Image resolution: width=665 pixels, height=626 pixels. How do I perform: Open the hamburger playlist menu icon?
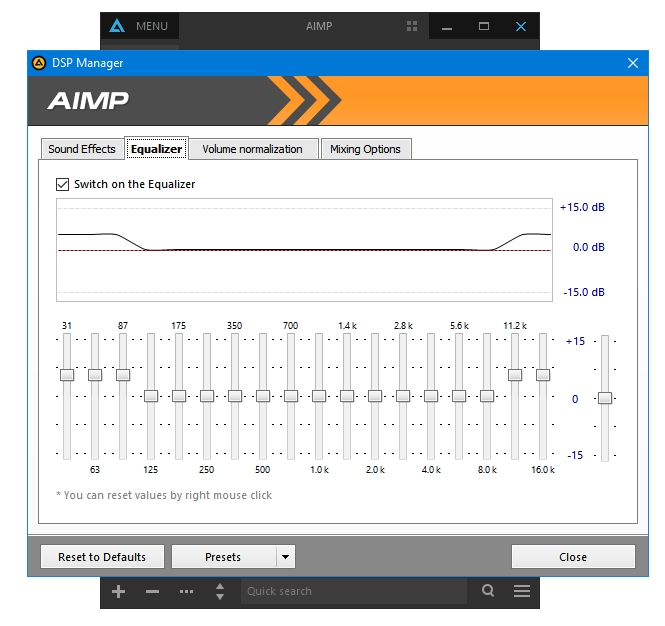point(522,591)
